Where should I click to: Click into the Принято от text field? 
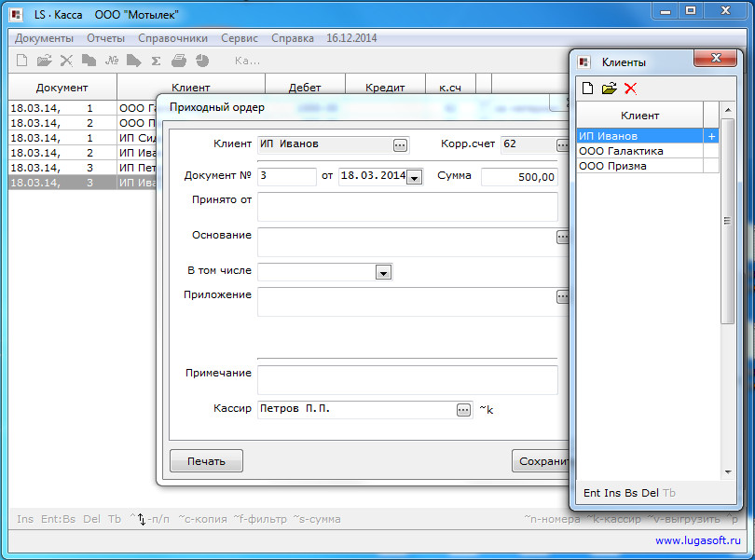[407, 206]
